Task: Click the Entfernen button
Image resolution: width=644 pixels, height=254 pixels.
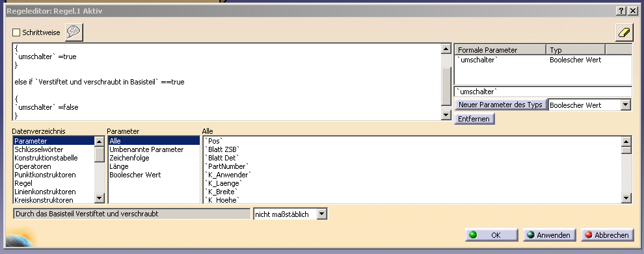Action: pos(474,119)
